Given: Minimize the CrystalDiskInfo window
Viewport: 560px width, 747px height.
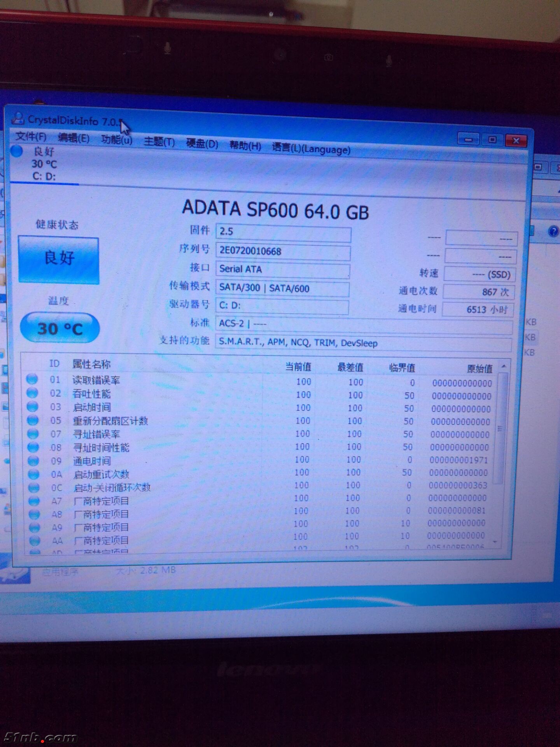Looking at the screenshot, I should pyautogui.click(x=469, y=139).
